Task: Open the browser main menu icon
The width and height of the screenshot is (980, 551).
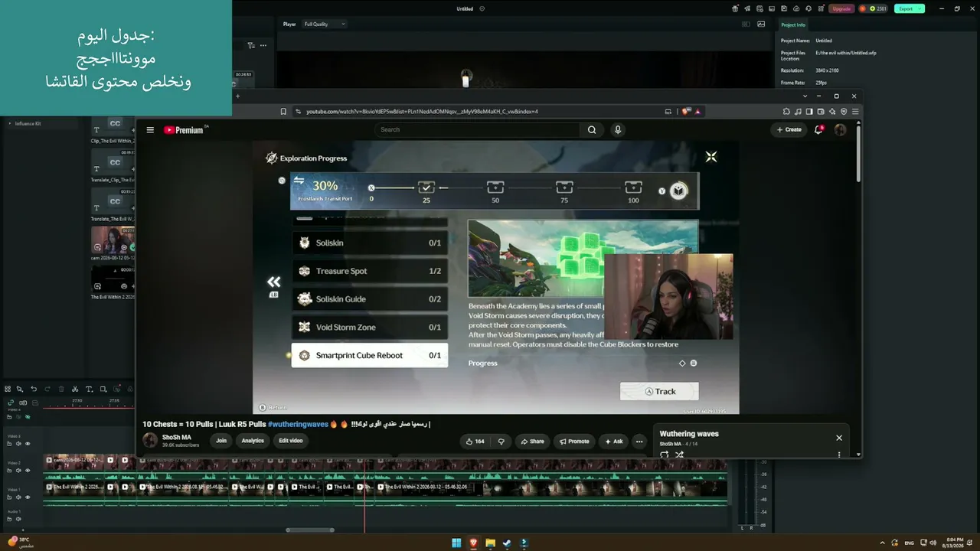Action: coord(855,111)
